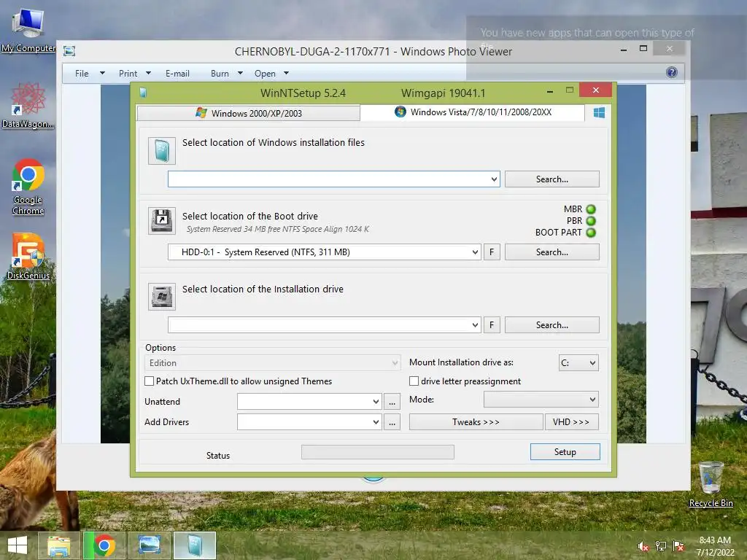Viewport: 747px width, 560px height.
Task: Click the new apps notification banner
Action: click(606, 47)
